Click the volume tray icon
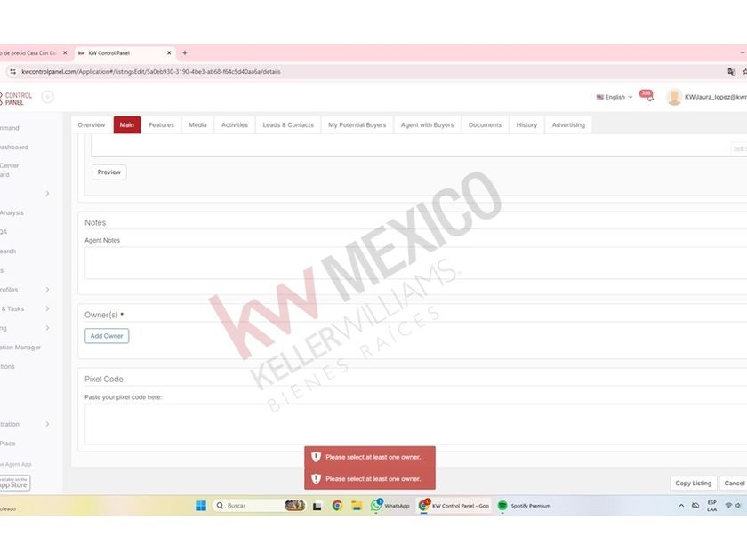This screenshot has width=747, height=560. point(738,506)
